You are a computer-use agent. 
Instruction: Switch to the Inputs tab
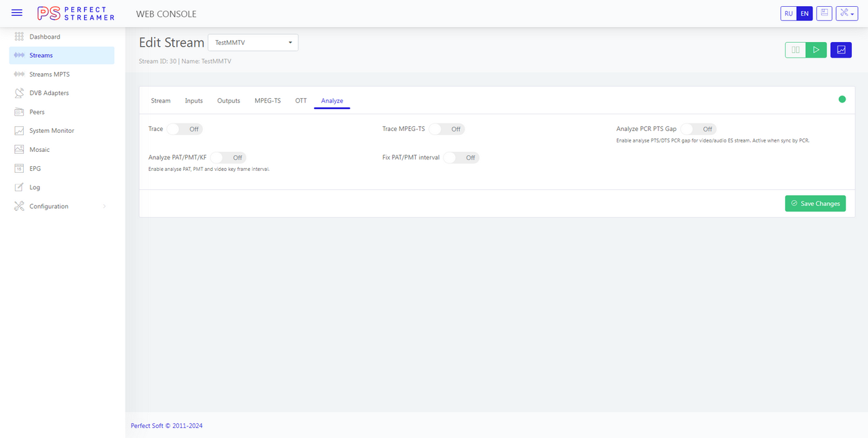[x=194, y=100]
